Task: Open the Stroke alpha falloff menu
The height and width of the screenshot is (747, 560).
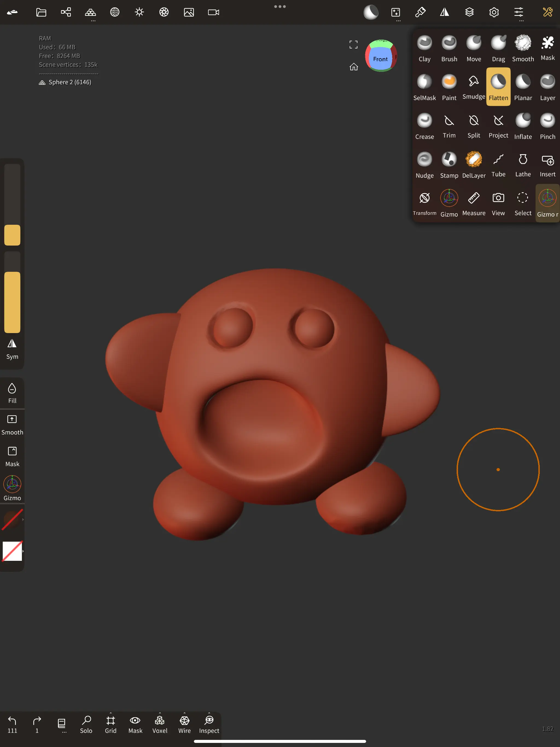Action: click(x=395, y=13)
